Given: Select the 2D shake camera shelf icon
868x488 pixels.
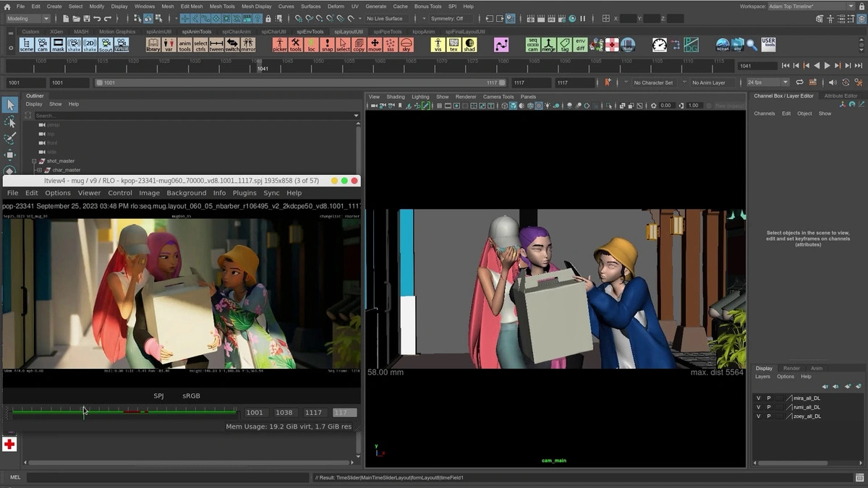Looking at the screenshot, I should click(89, 44).
